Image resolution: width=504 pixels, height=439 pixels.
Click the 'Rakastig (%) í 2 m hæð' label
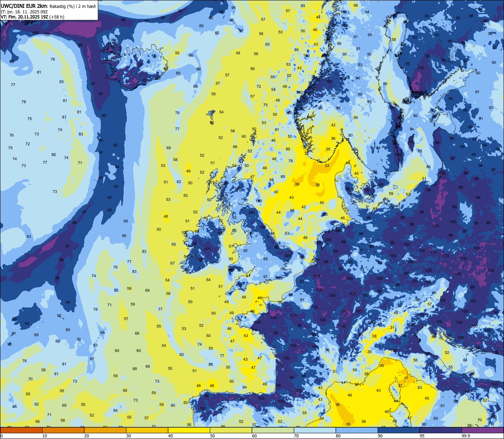point(72,6)
